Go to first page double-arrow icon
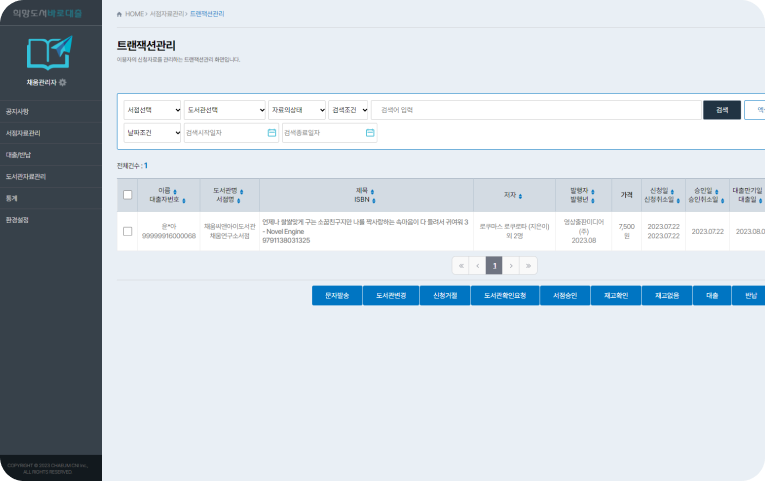The height and width of the screenshot is (481, 765). coord(460,265)
